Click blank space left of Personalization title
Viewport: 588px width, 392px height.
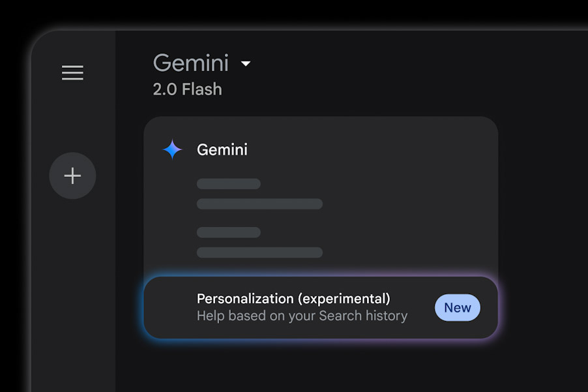[x=169, y=308]
